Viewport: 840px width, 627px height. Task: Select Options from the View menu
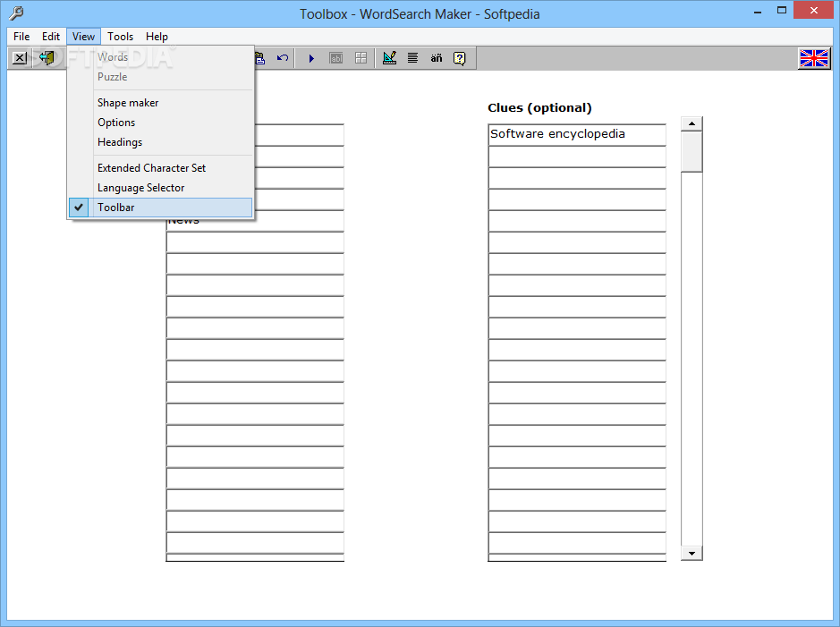coord(115,122)
